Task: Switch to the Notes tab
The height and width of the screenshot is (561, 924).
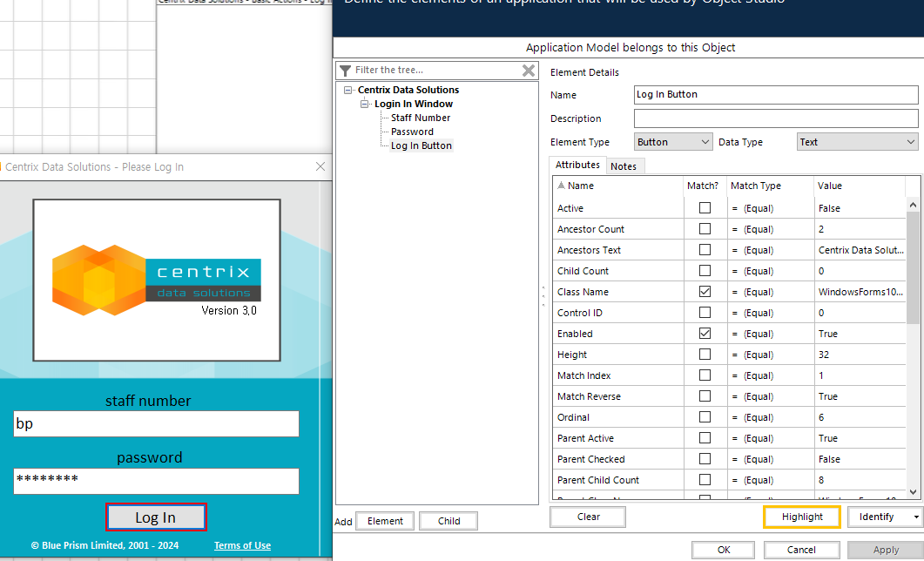Action: point(624,166)
